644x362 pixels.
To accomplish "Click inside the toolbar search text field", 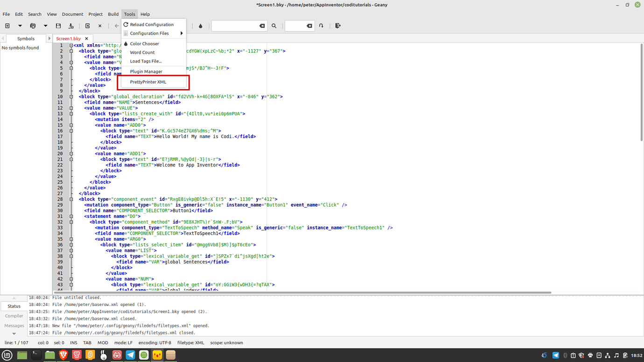I will (x=236, y=26).
